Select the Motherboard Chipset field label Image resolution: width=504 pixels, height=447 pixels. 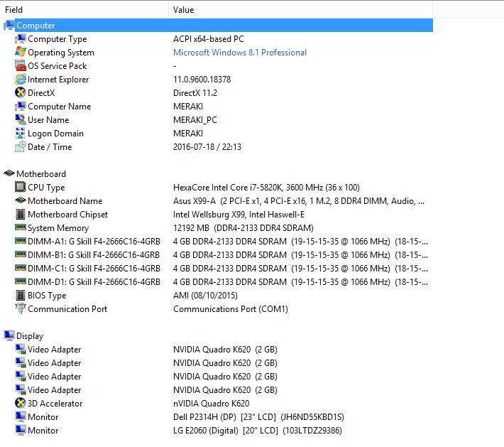(x=68, y=215)
